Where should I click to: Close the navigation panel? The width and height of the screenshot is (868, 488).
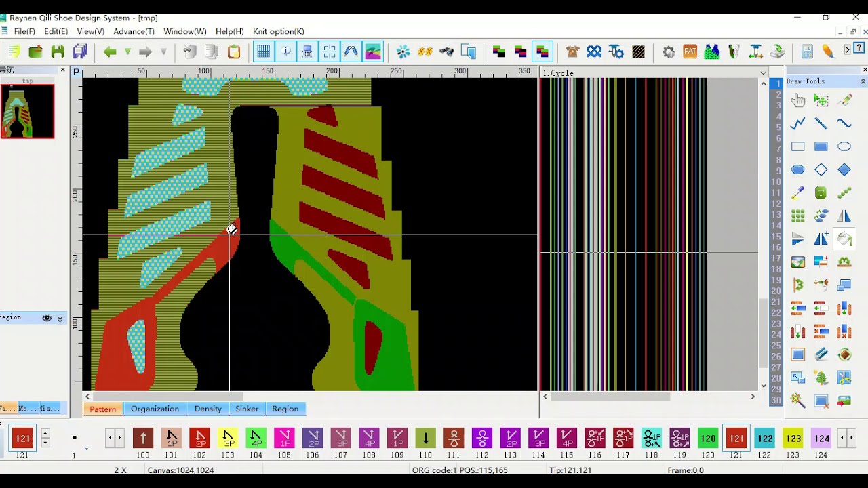tap(63, 70)
